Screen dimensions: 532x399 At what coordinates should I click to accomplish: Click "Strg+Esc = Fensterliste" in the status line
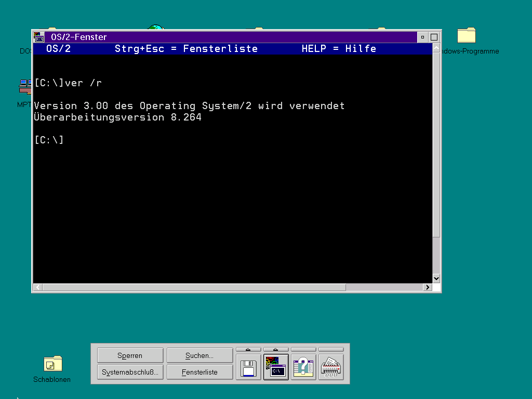click(x=187, y=49)
